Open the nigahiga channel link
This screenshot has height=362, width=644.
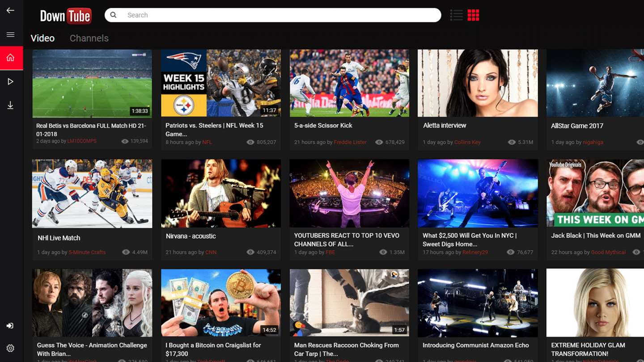[593, 142]
